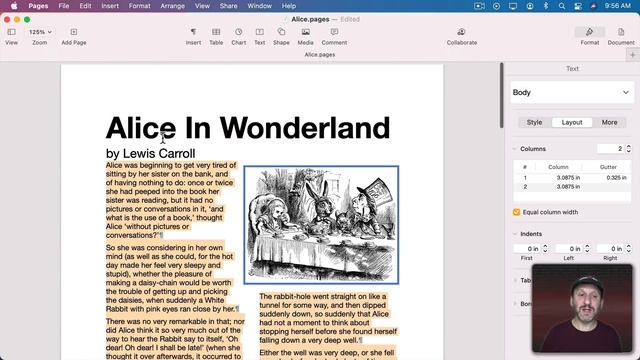Click the Shape toolbar icon
The height and width of the screenshot is (360, 640).
coord(281,32)
